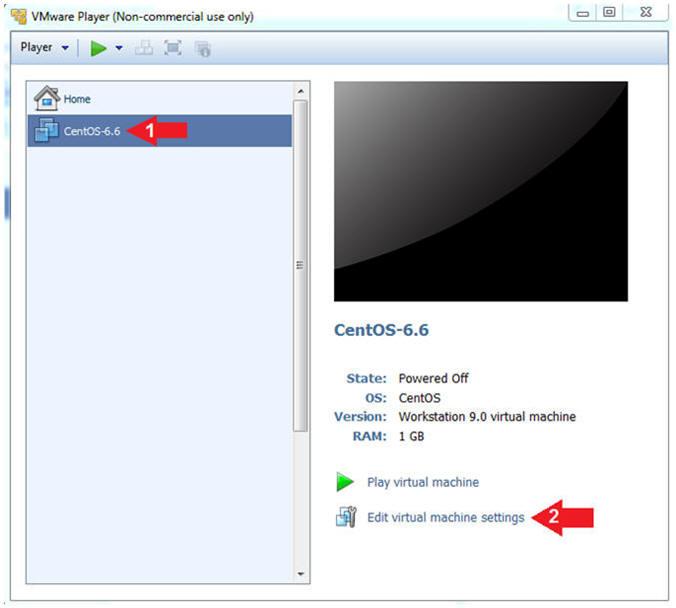This screenshot has width=676, height=608.
Task: Click the 'CentOS' OS value
Action: pyautogui.click(x=419, y=398)
